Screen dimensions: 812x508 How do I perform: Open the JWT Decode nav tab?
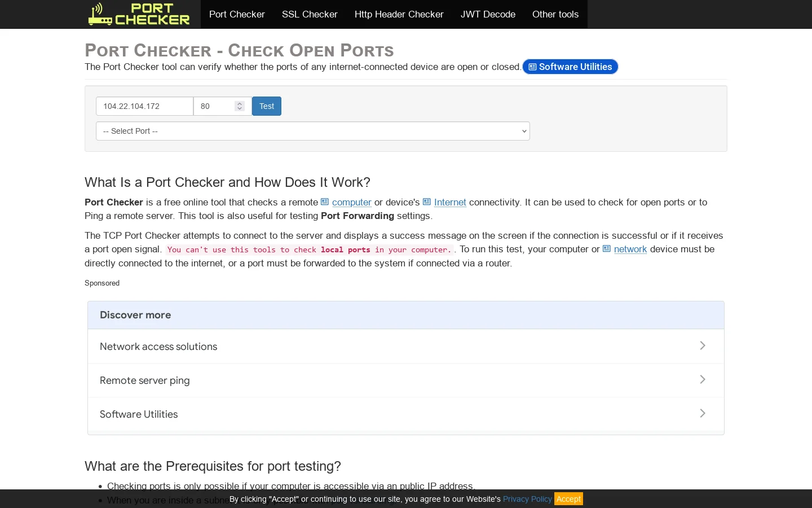click(x=488, y=14)
